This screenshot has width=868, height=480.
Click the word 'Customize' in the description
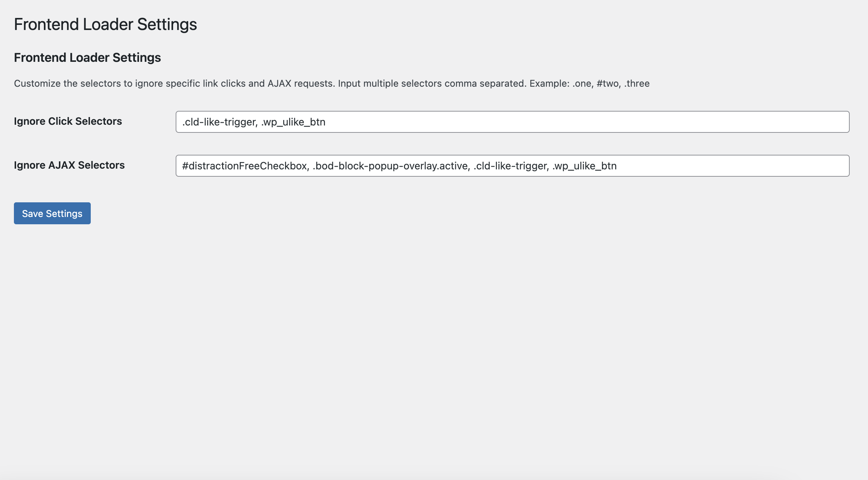[37, 83]
